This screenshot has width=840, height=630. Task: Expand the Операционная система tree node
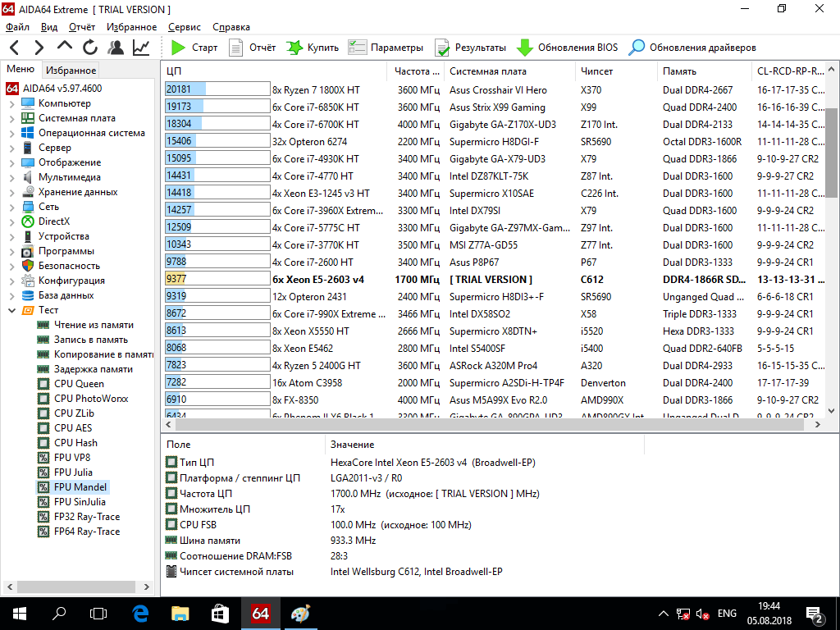[11, 134]
